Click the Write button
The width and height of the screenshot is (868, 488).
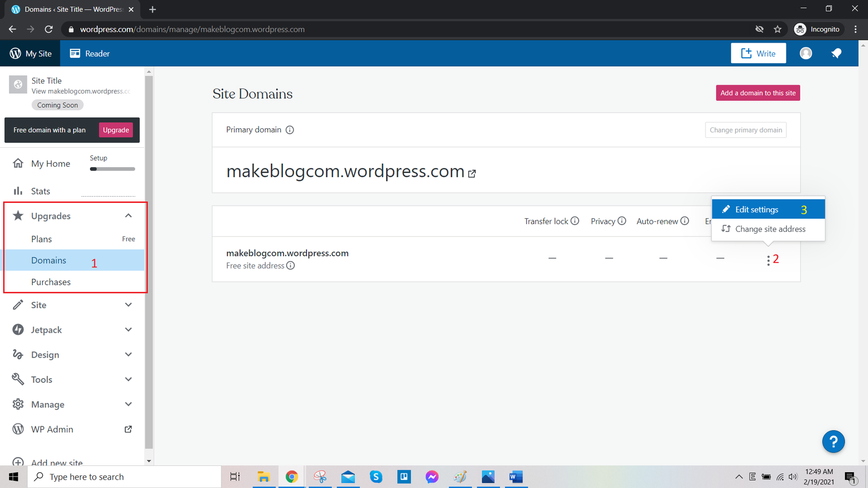758,53
